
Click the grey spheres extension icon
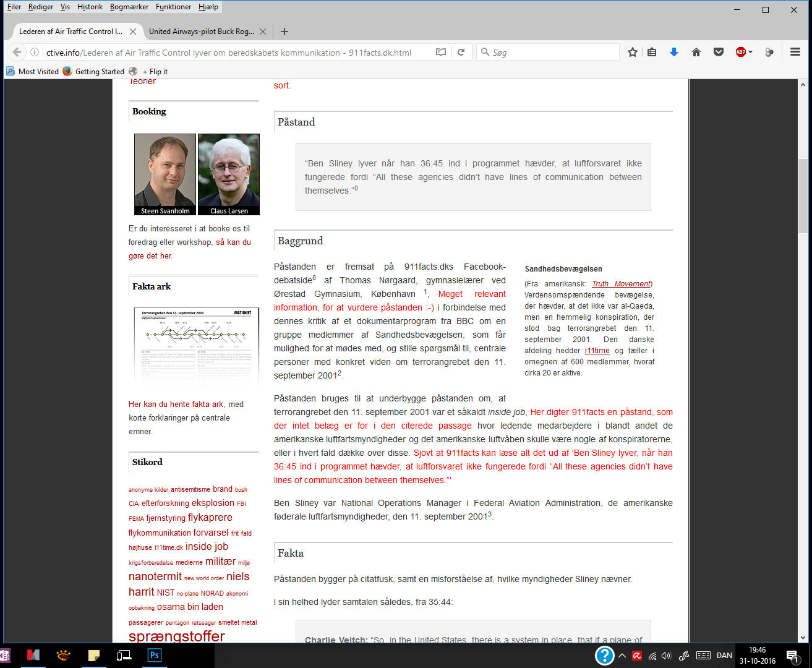click(769, 53)
